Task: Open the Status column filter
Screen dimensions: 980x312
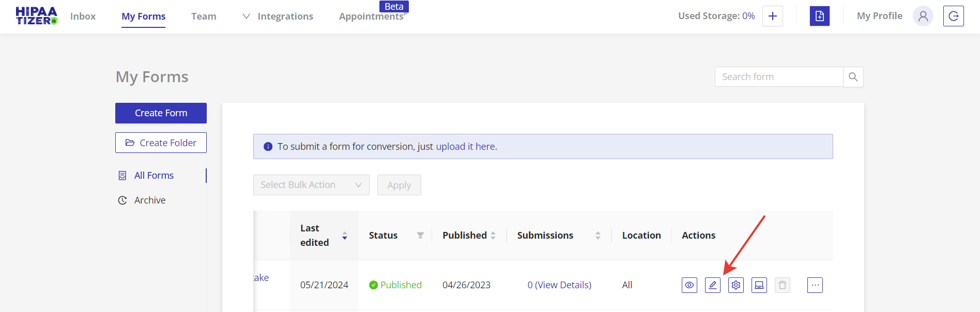Action: point(420,236)
